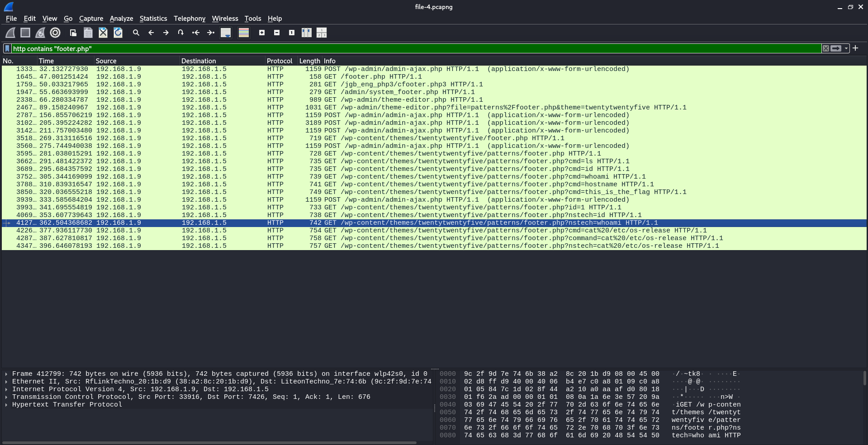Click the packet bytes vertical scrollbar
This screenshot has height=445, width=868.
click(x=865, y=378)
